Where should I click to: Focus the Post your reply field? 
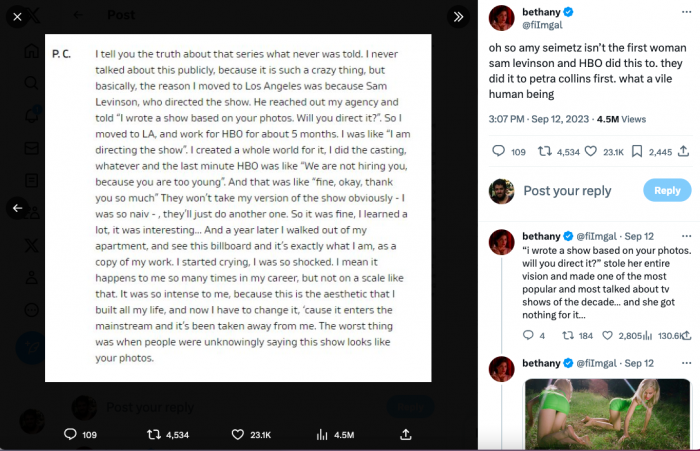(567, 191)
